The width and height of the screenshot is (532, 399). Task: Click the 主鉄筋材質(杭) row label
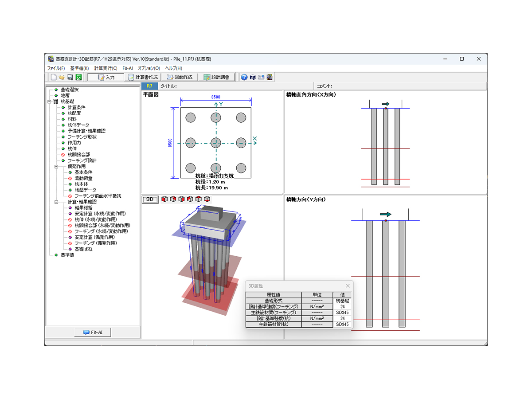(274, 325)
